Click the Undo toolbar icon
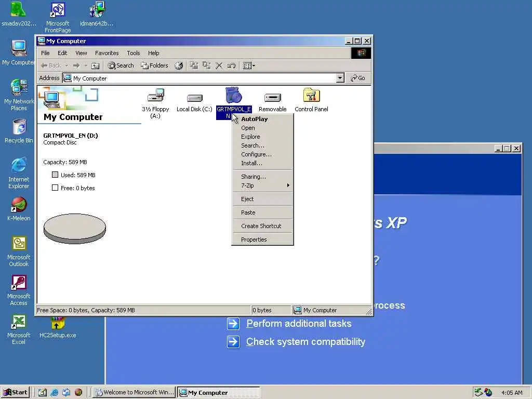Viewport: 532px width, 399px height. pyautogui.click(x=232, y=66)
